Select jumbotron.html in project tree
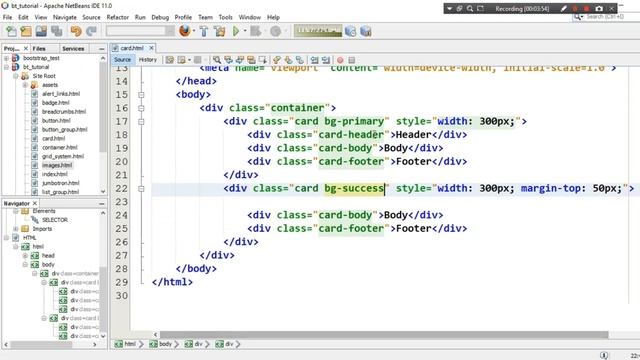 coord(60,183)
